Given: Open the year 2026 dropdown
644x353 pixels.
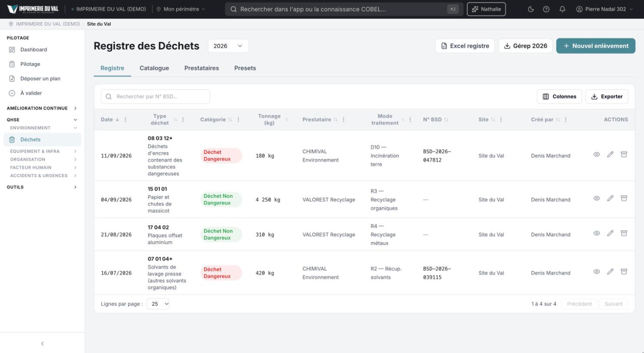Looking at the screenshot, I should (228, 46).
